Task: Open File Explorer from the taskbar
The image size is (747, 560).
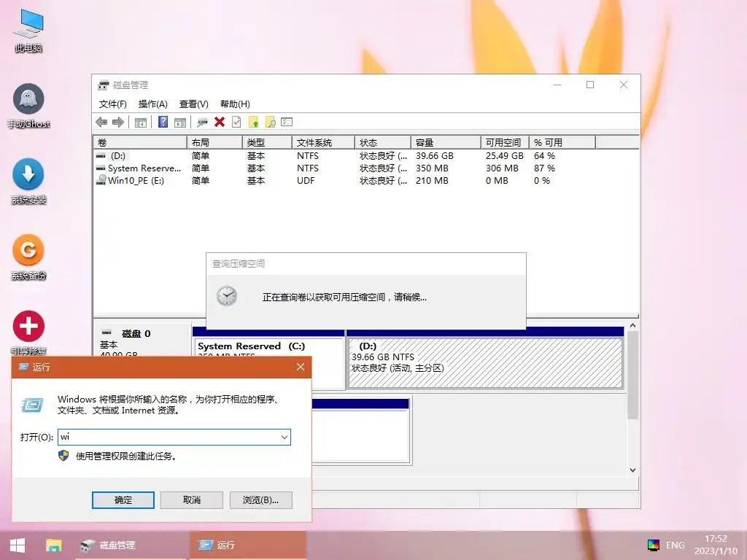Action: point(53,545)
